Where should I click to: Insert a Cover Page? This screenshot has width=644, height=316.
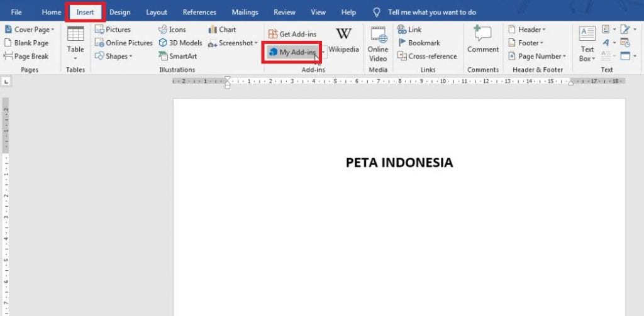[29, 30]
